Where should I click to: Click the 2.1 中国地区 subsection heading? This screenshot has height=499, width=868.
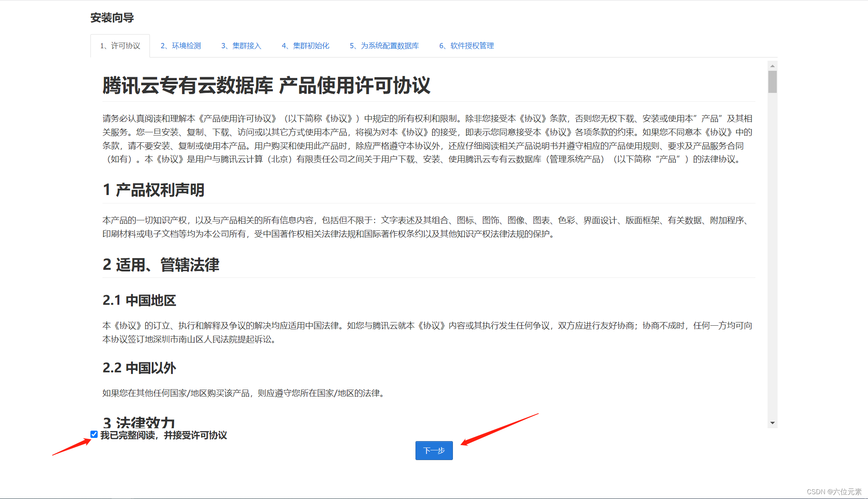click(x=139, y=300)
